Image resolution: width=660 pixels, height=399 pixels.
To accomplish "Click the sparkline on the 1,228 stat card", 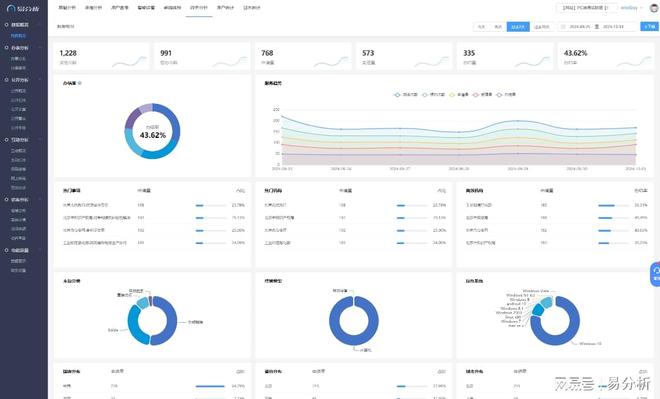I will [129, 62].
